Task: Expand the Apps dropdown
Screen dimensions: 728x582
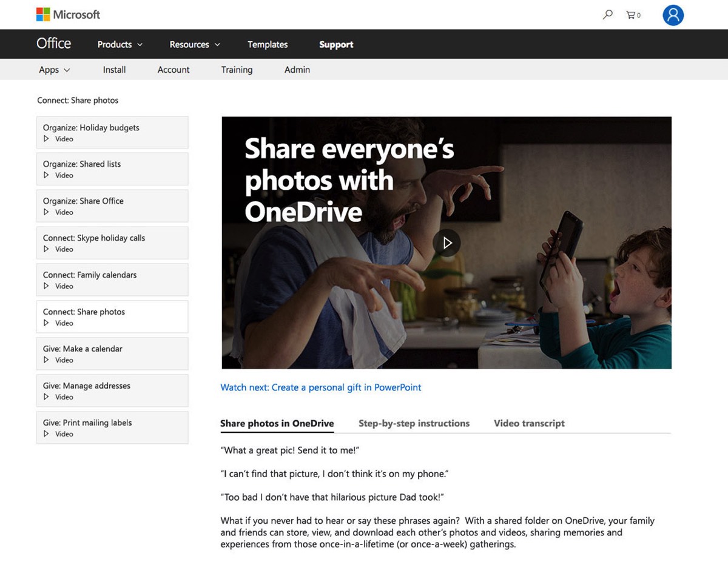Action: click(55, 70)
